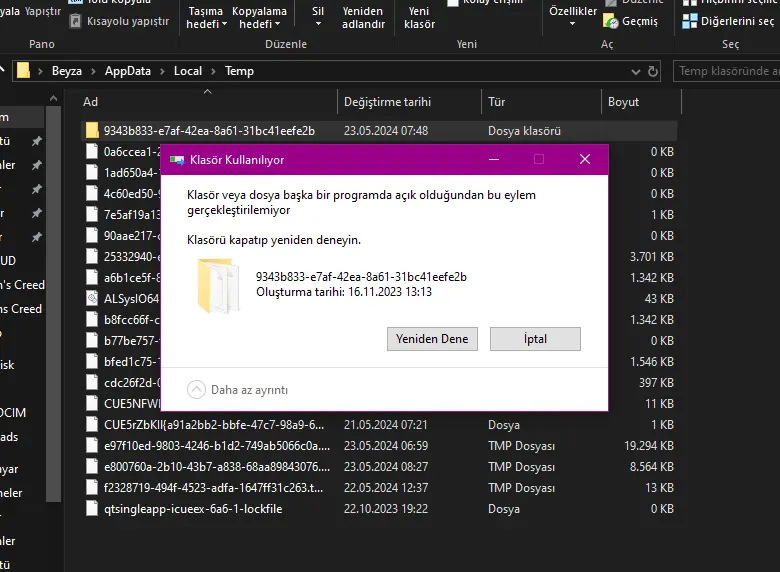Open Kopyalama hedefi dropdown
The width and height of the screenshot is (780, 572).
[259, 17]
